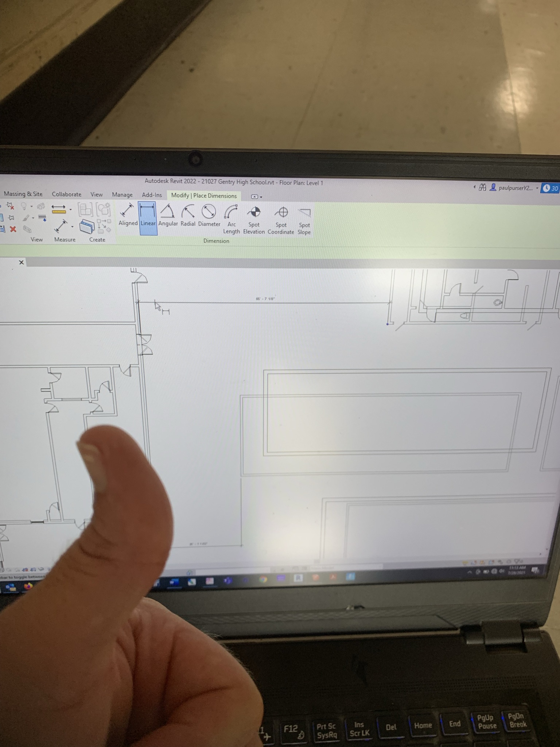Open the View ribbon tab
The width and height of the screenshot is (560, 747).
pyautogui.click(x=96, y=195)
